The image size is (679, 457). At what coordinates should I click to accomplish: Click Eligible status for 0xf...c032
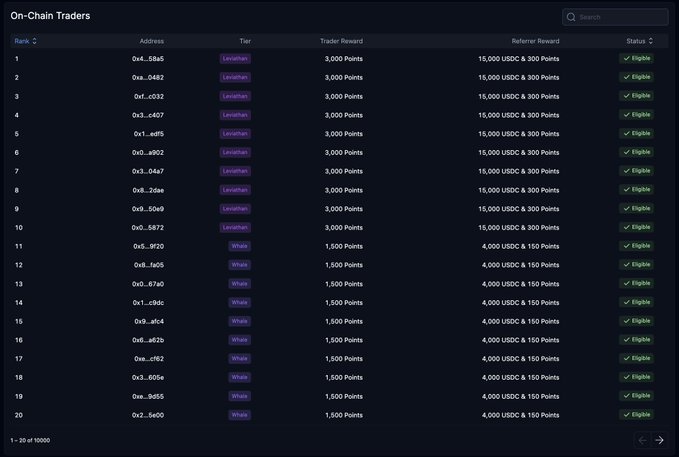tap(636, 96)
